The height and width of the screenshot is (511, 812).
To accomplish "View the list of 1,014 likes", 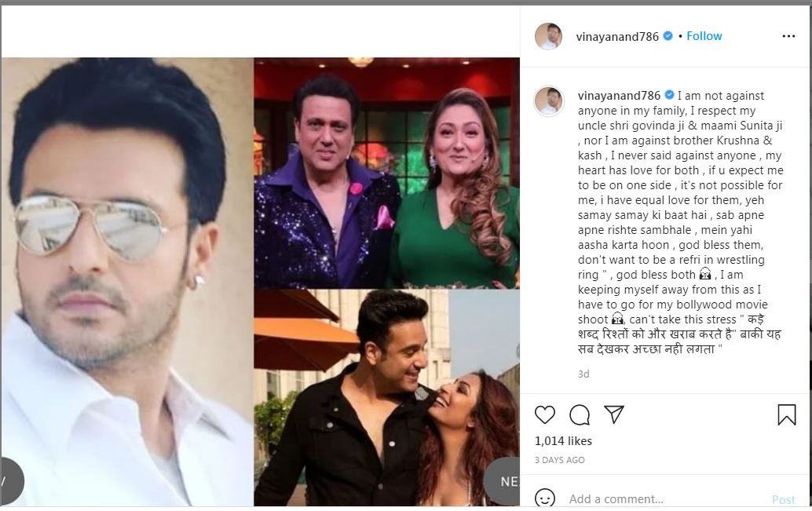I will pyautogui.click(x=563, y=441).
